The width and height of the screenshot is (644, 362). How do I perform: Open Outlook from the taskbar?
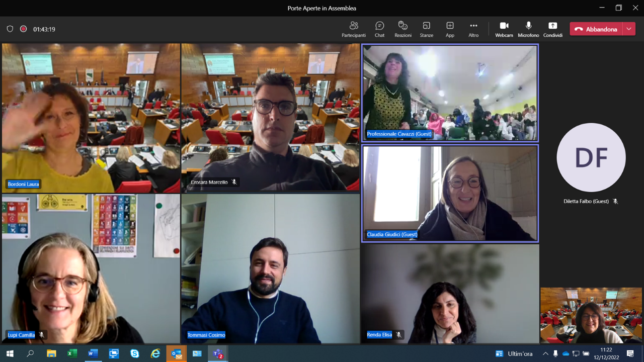click(177, 354)
